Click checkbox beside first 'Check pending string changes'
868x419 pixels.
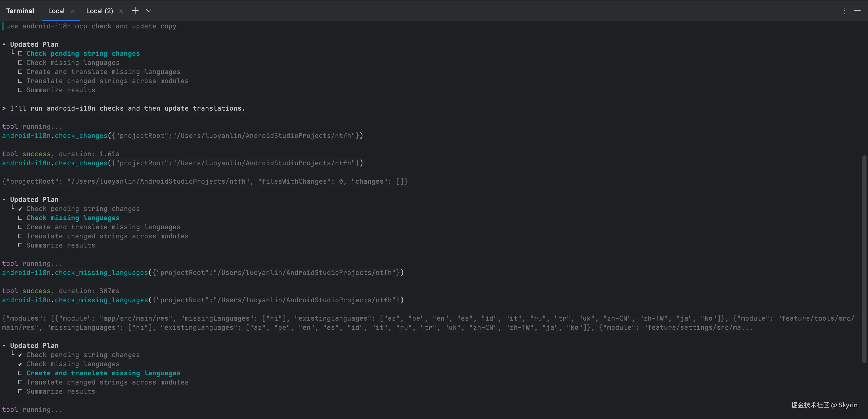pyautogui.click(x=20, y=54)
